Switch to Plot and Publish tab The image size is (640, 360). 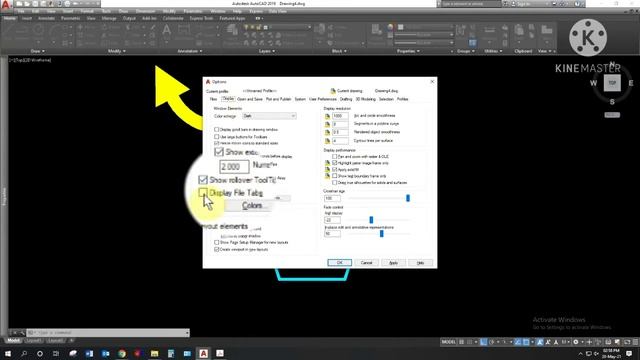click(278, 99)
